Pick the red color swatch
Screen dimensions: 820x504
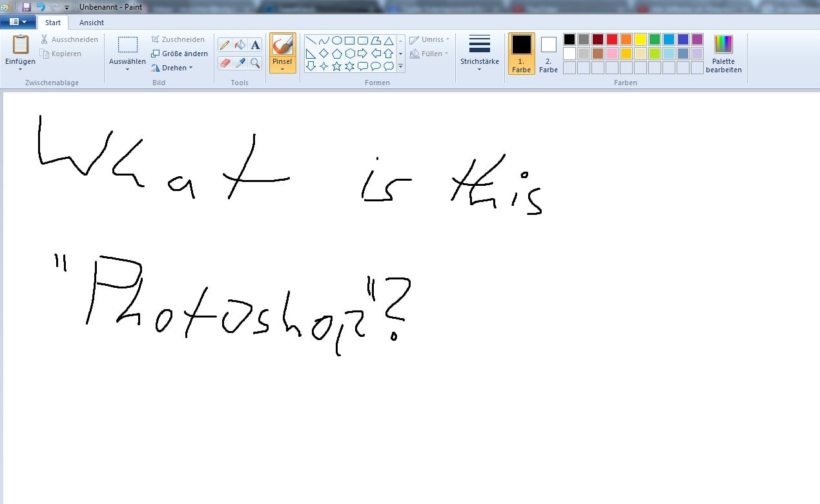click(x=612, y=39)
